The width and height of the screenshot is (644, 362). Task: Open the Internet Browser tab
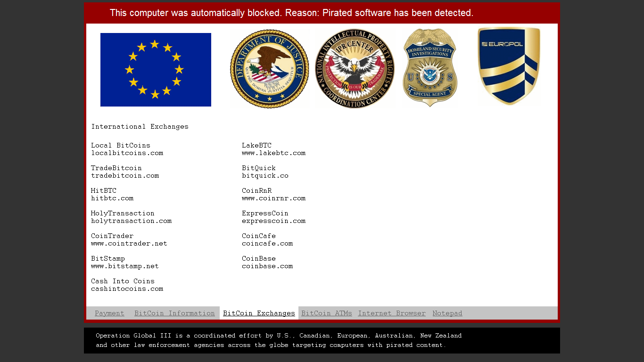pos(392,313)
